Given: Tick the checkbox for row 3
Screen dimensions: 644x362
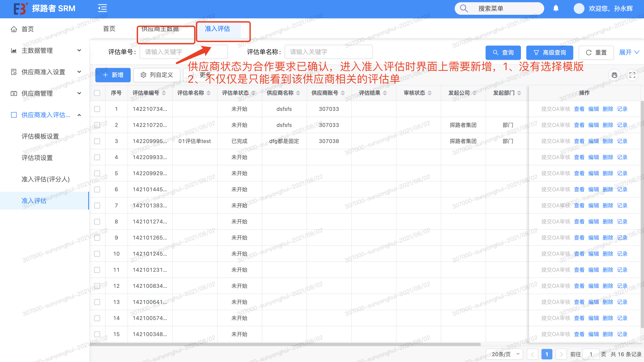Looking at the screenshot, I should pos(97,141).
